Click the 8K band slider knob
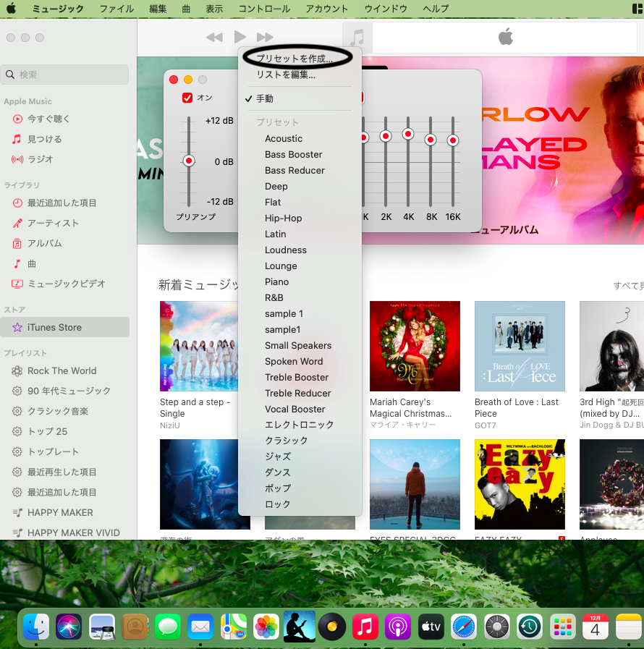Screen dimensions: 644x649 pos(431,140)
